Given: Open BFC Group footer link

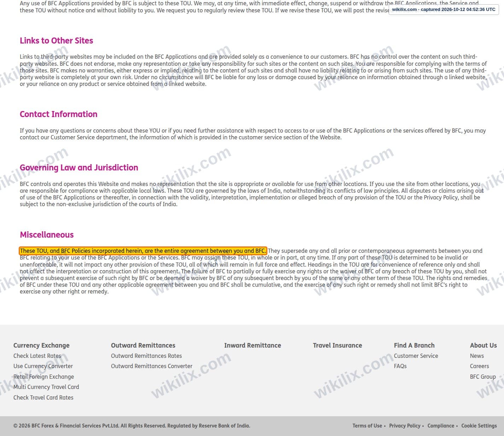Looking at the screenshot, I should tap(483, 377).
